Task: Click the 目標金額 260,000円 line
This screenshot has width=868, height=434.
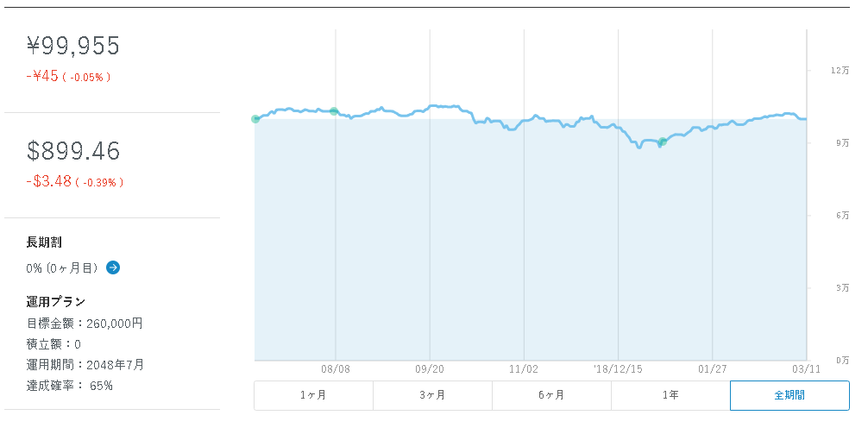Action: click(x=85, y=324)
